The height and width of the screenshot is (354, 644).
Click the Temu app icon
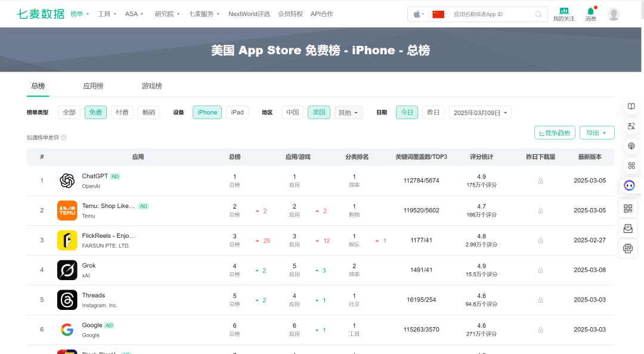(67, 210)
